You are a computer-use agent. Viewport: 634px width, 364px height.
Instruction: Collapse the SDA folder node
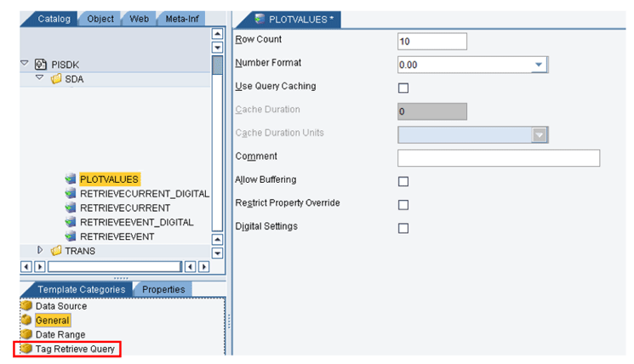(x=39, y=77)
